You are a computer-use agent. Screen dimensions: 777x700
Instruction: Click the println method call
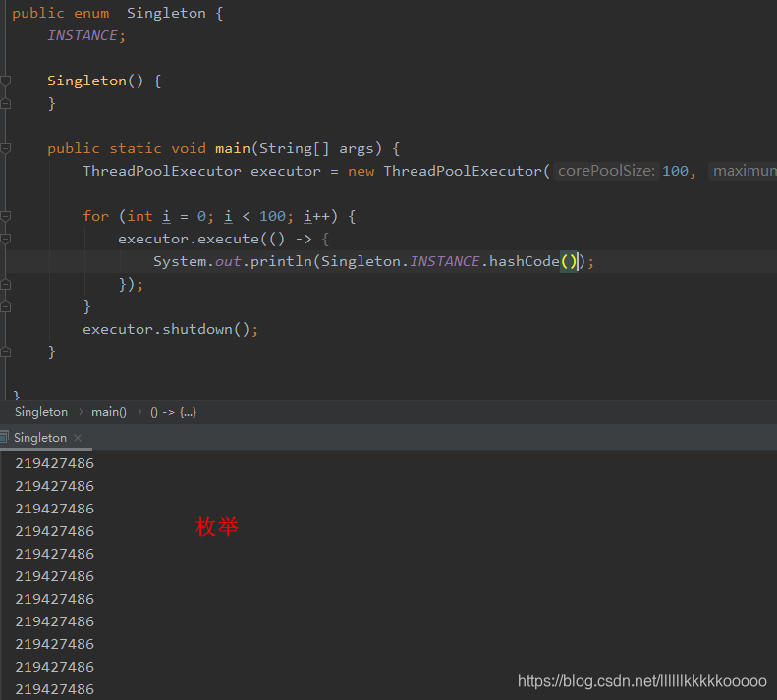pos(281,261)
